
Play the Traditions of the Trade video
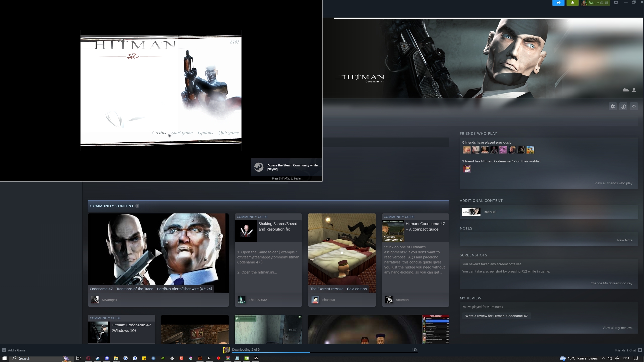158,253
